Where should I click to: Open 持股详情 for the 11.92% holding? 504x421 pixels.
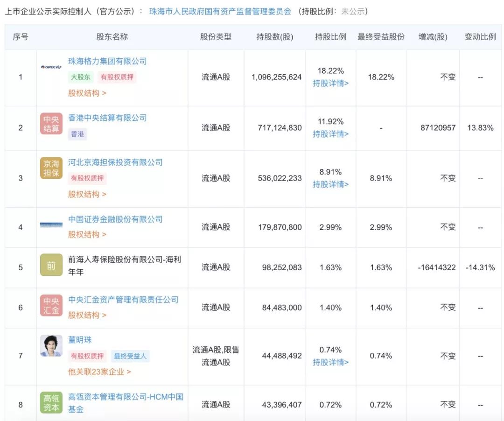331,134
